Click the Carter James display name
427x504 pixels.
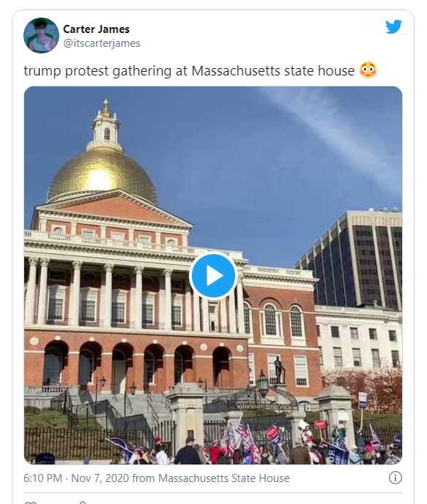click(96, 29)
